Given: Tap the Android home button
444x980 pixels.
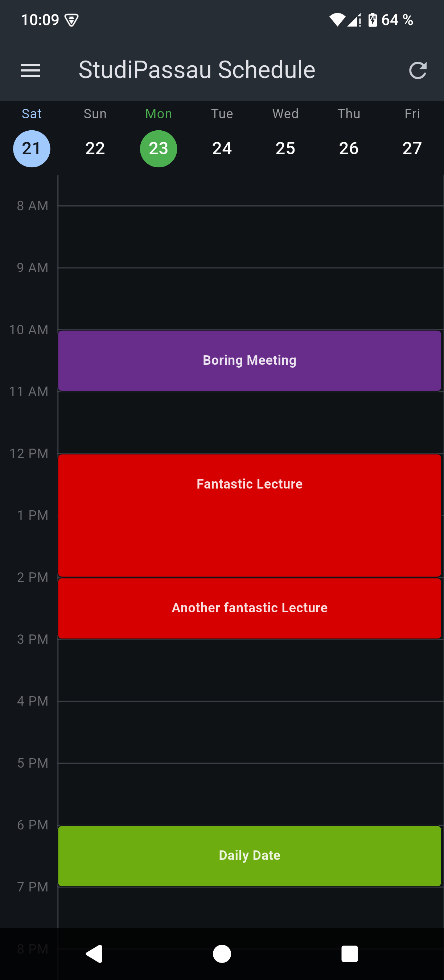Looking at the screenshot, I should coord(222,954).
